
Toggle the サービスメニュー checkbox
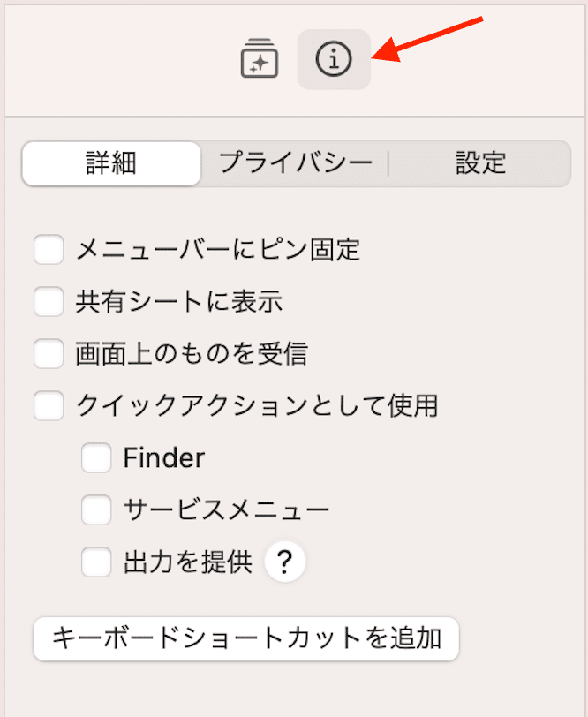[96, 509]
